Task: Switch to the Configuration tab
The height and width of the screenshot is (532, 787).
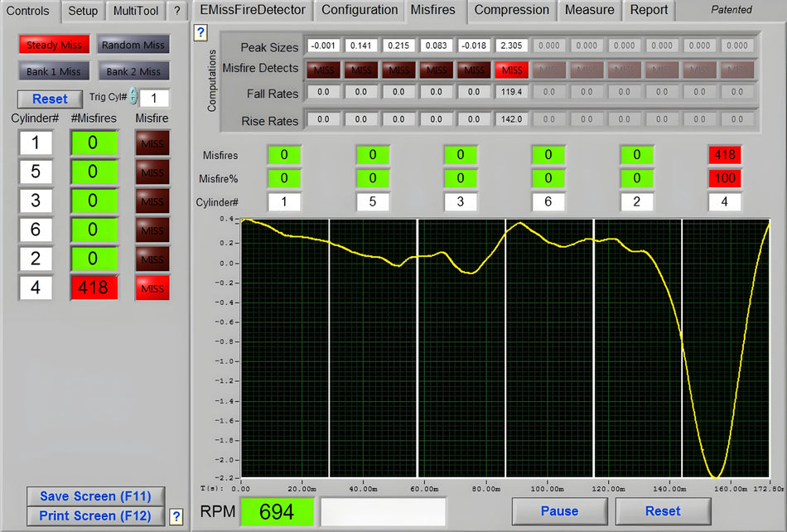Action: click(x=359, y=10)
